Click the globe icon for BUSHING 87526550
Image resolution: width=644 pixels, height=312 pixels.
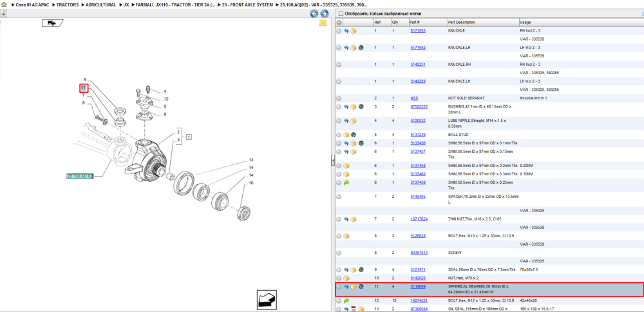[x=361, y=107]
